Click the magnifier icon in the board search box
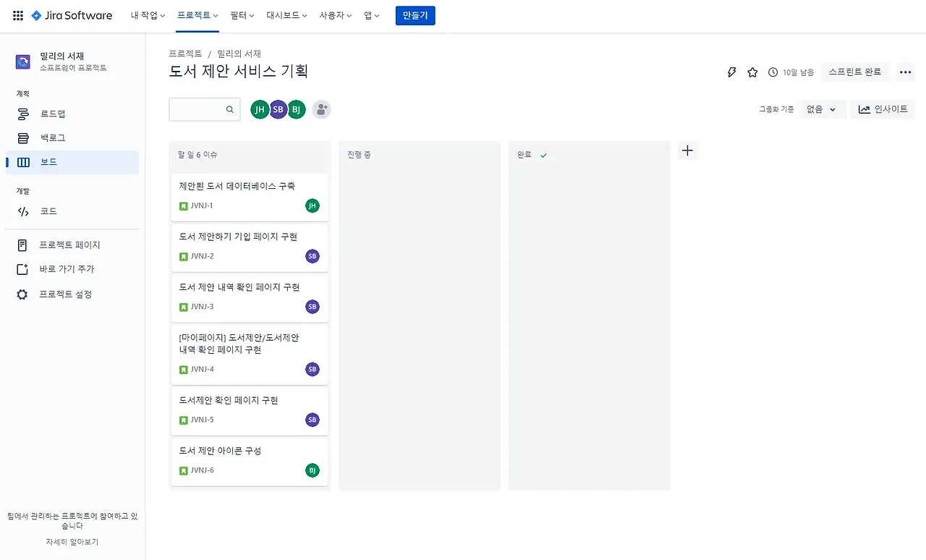Image resolution: width=926 pixels, height=560 pixels. pyautogui.click(x=229, y=109)
